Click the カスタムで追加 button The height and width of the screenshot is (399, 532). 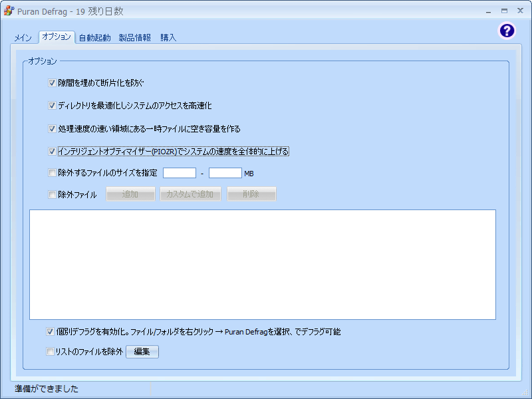tap(190, 194)
